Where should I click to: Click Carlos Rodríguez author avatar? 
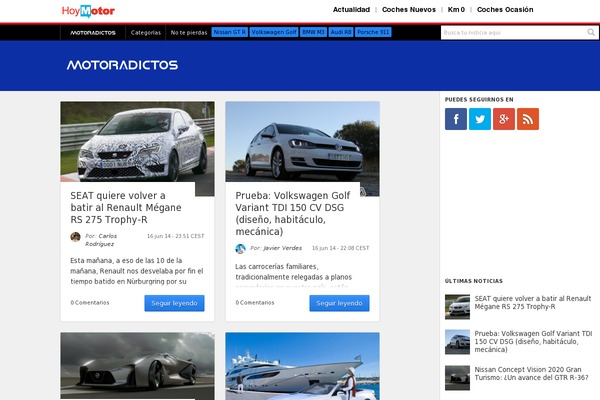click(x=75, y=237)
